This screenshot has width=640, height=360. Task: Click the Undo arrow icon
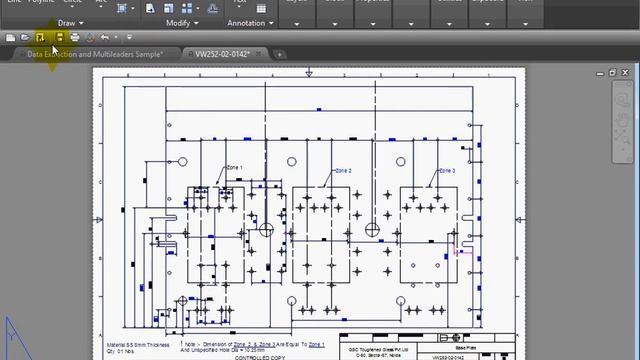coord(105,38)
